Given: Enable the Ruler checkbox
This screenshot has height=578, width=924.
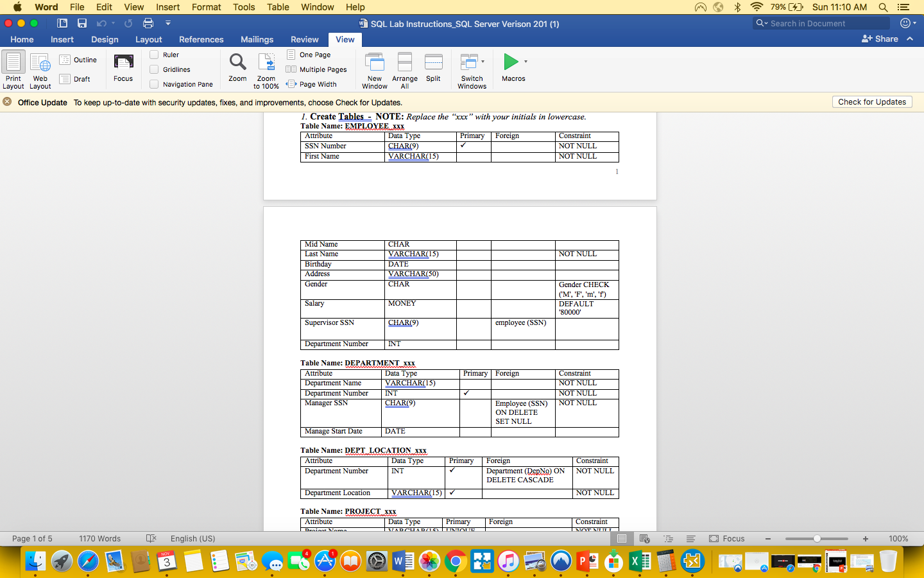Looking at the screenshot, I should pos(154,55).
